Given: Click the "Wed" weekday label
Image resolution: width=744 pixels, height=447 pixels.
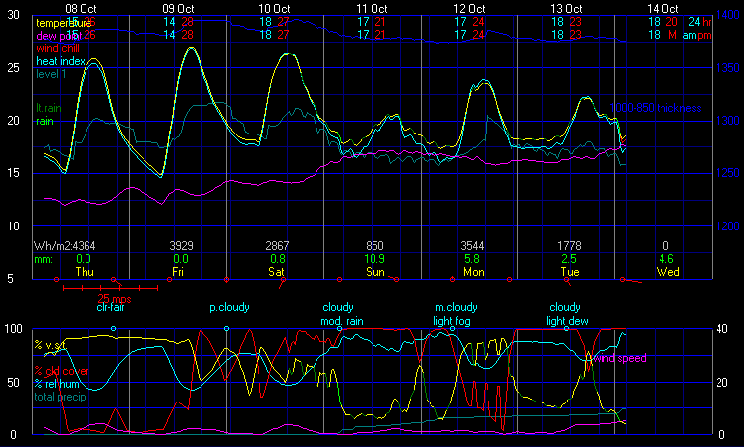Looking at the screenshot, I should [668, 272].
